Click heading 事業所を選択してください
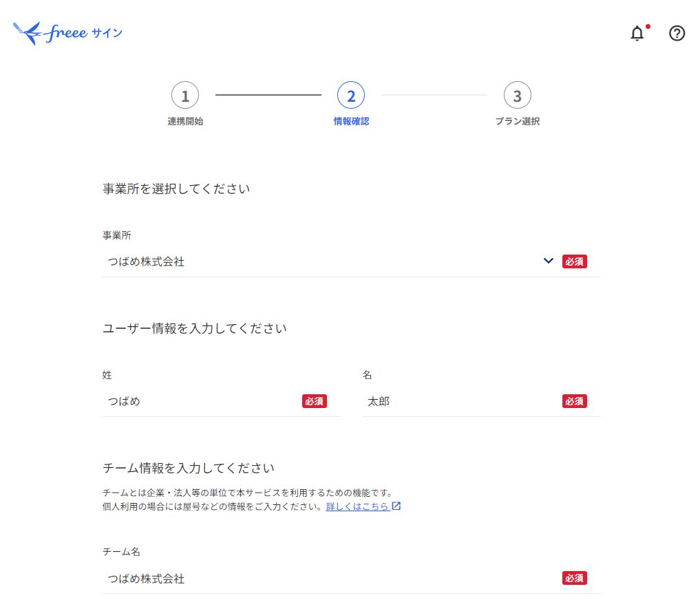700x611 pixels. pyautogui.click(x=176, y=189)
